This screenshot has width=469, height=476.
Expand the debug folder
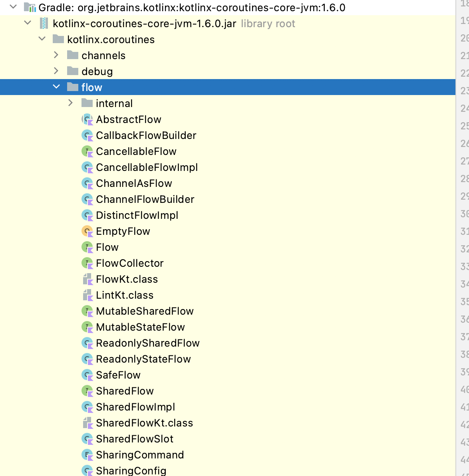(56, 71)
